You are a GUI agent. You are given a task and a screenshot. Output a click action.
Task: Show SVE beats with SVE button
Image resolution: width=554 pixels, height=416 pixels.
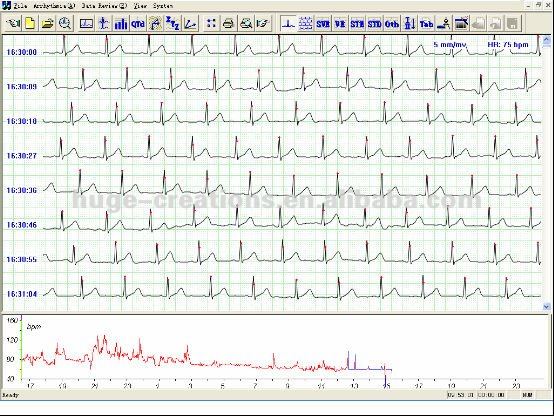(323, 23)
